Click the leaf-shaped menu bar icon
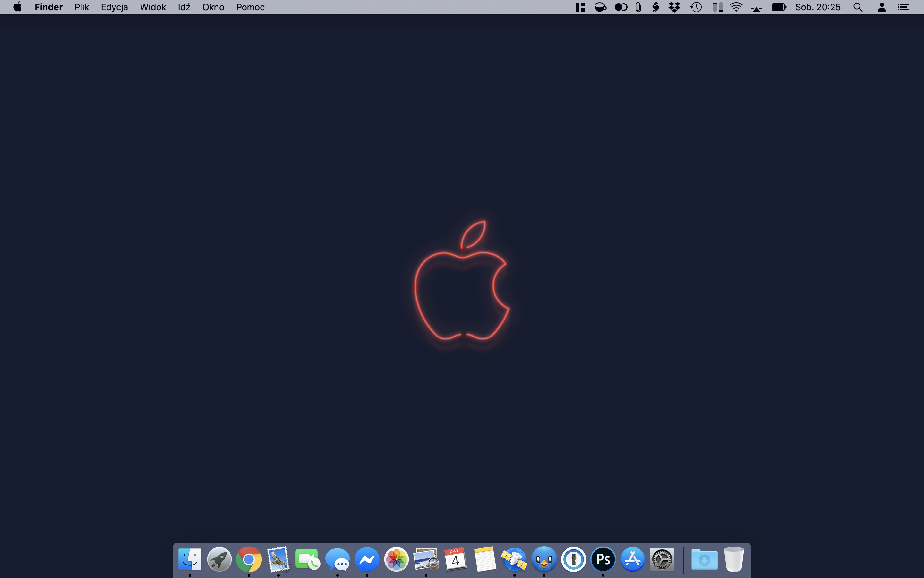 click(655, 7)
